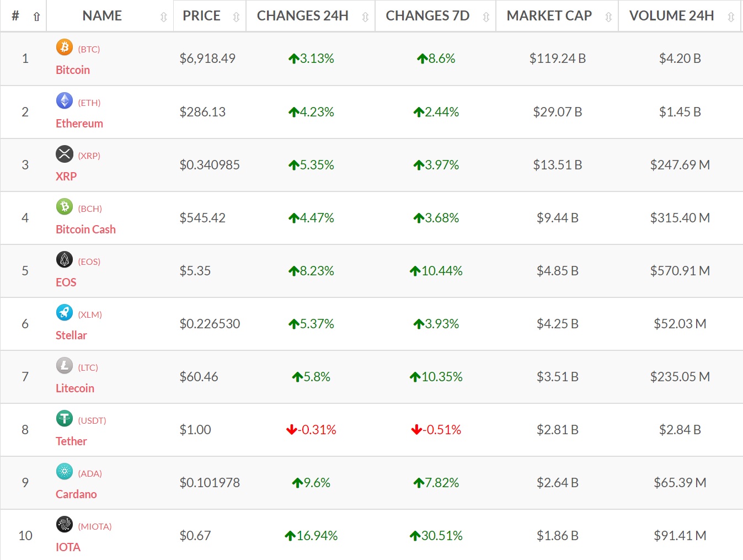Screen dimensions: 743x560
Task: Open the Tether coin name link
Action: tap(71, 441)
